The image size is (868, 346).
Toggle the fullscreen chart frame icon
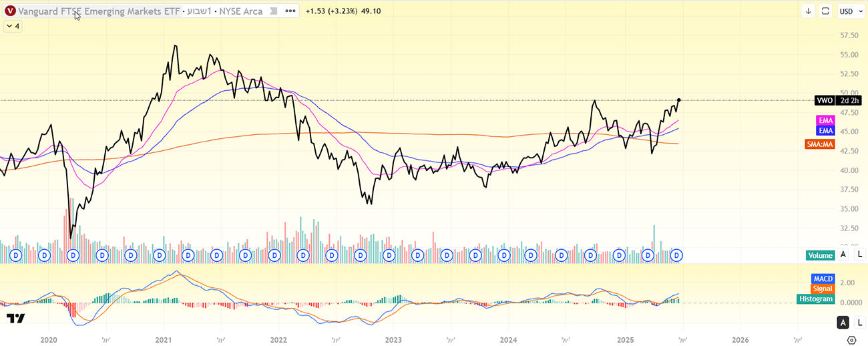point(826,11)
